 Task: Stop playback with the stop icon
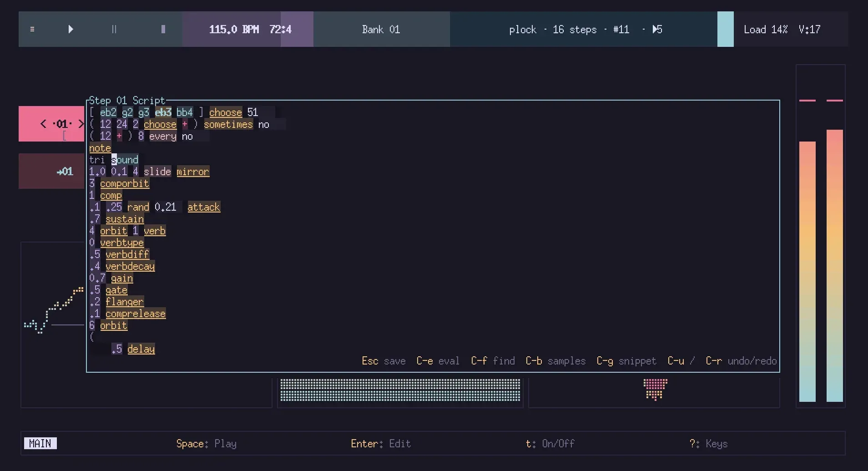[x=163, y=29]
